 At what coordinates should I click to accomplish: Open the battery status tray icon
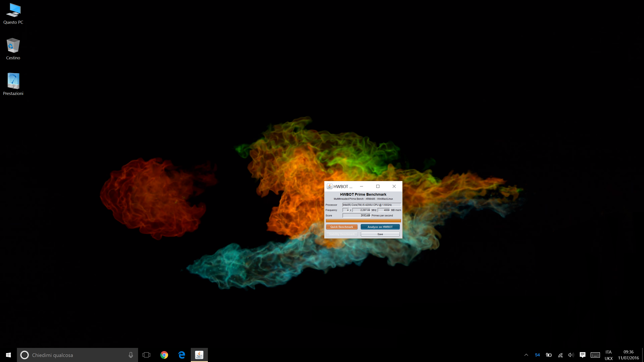coord(549,355)
